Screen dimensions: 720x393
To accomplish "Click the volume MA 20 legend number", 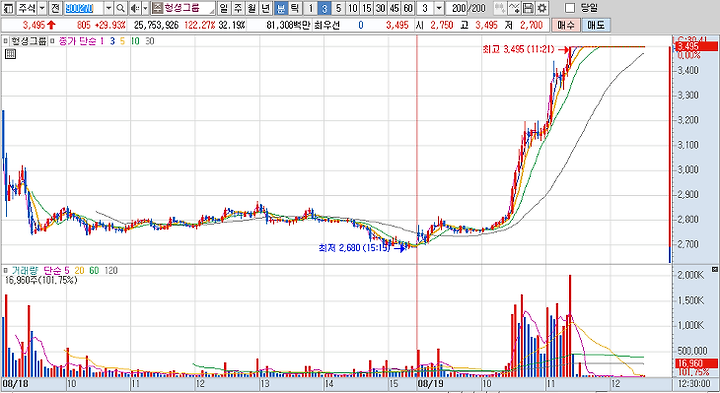I will (x=79, y=270).
